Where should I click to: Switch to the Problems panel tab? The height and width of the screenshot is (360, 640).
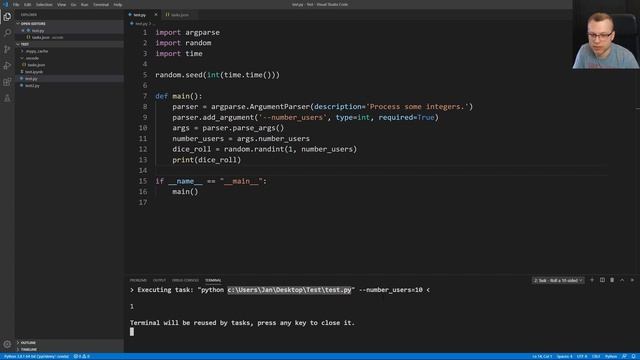(x=138, y=280)
